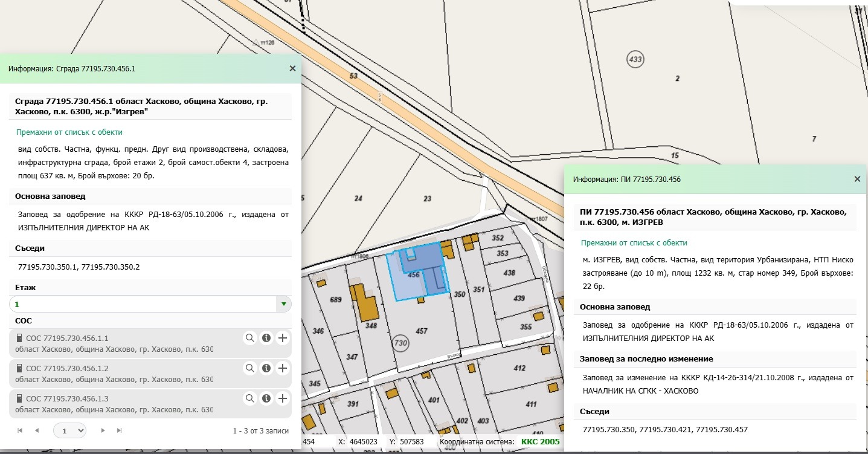Select parcel 457 on the map
Image resolution: width=868 pixels, height=454 pixels.
(422, 331)
